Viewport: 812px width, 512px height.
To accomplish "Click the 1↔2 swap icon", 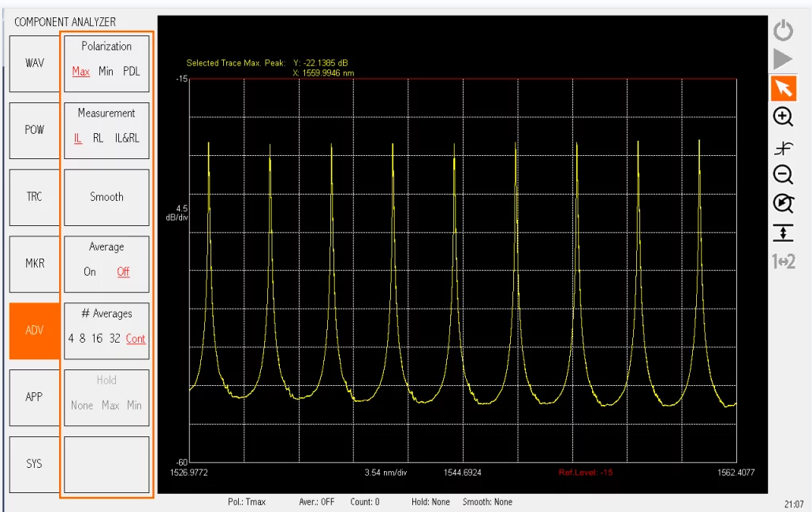I will tap(783, 262).
